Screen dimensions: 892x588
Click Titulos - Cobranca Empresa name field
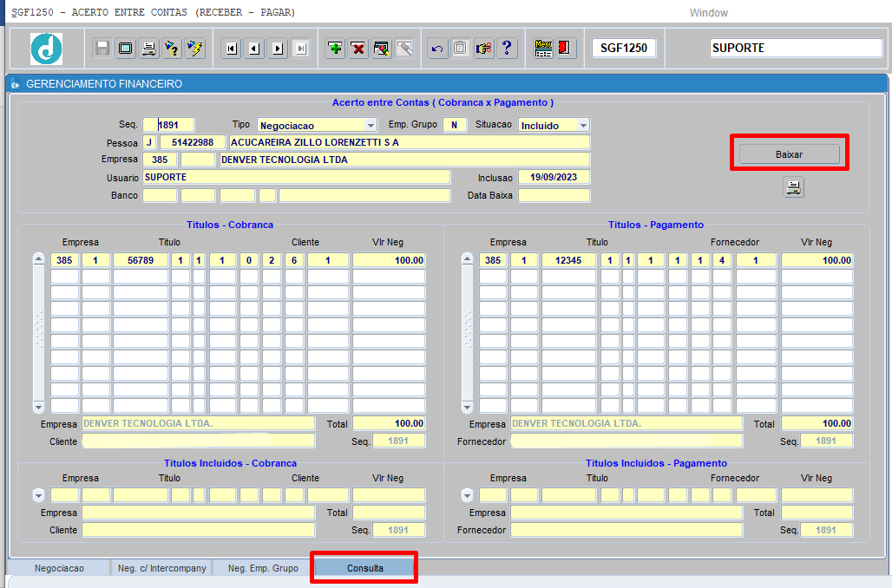(199, 423)
